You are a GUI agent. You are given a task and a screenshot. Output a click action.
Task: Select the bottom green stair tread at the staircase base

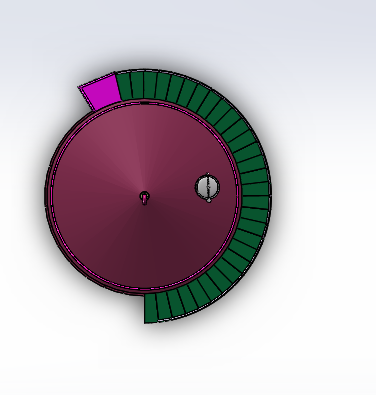pyautogui.click(x=151, y=308)
